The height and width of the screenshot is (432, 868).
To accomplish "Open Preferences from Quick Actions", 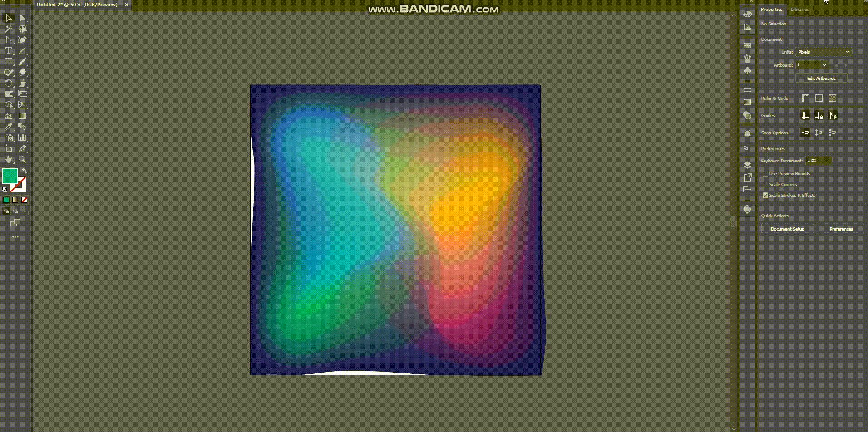I will (x=841, y=229).
